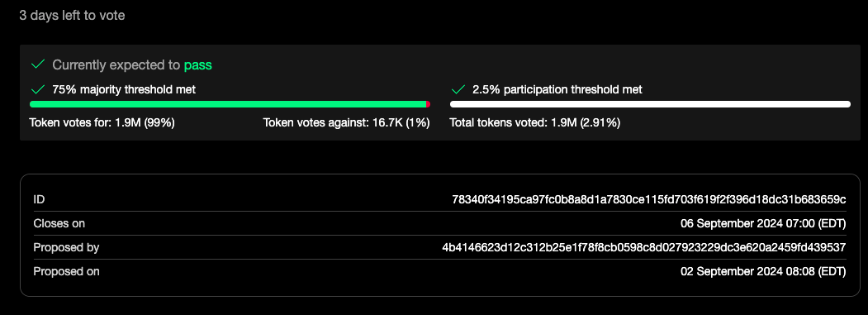Click the 'Proposed on' row label
The height and width of the screenshot is (315, 868).
[x=66, y=272]
